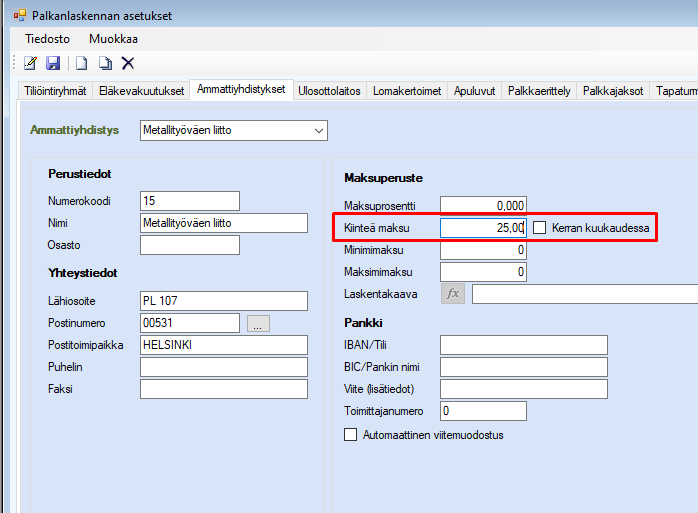Toggle the Kerran kuukaudessa checkbox
698x513 pixels.
[540, 228]
